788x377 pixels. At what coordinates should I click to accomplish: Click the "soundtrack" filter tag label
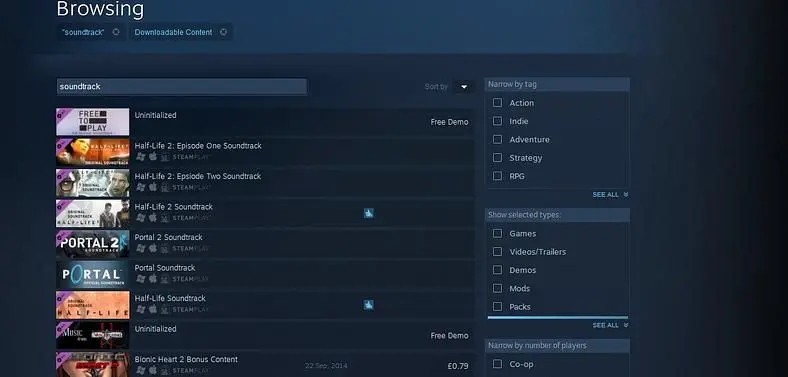tap(83, 32)
